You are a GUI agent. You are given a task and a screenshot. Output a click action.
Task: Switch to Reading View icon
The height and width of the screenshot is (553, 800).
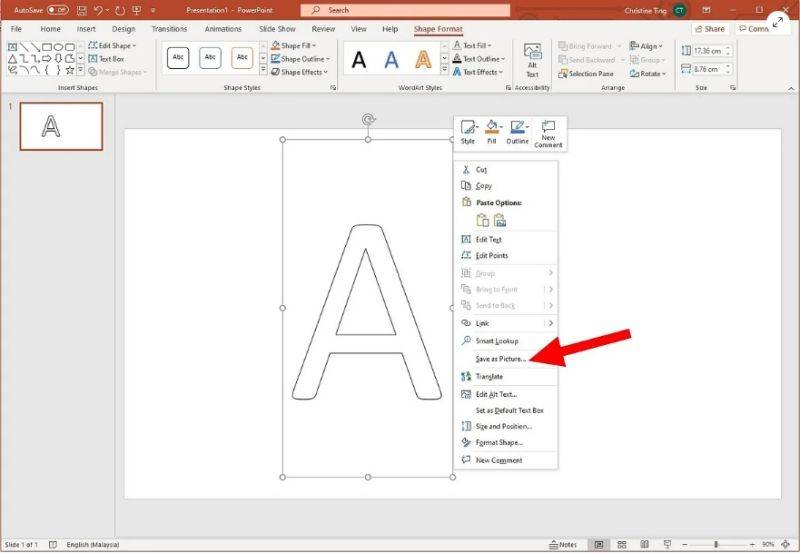tap(644, 545)
